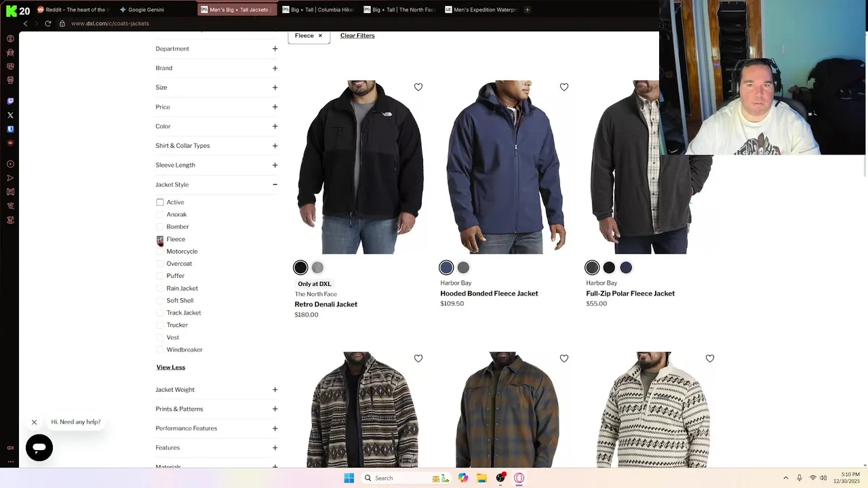
Task: Open the Windows Start menu
Action: (349, 478)
